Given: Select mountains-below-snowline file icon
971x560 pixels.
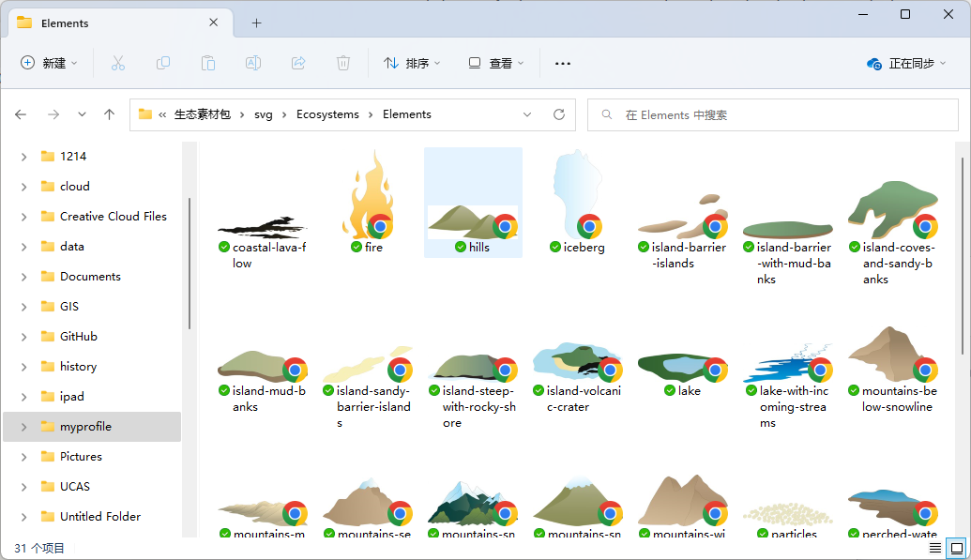Looking at the screenshot, I should (x=892, y=354).
